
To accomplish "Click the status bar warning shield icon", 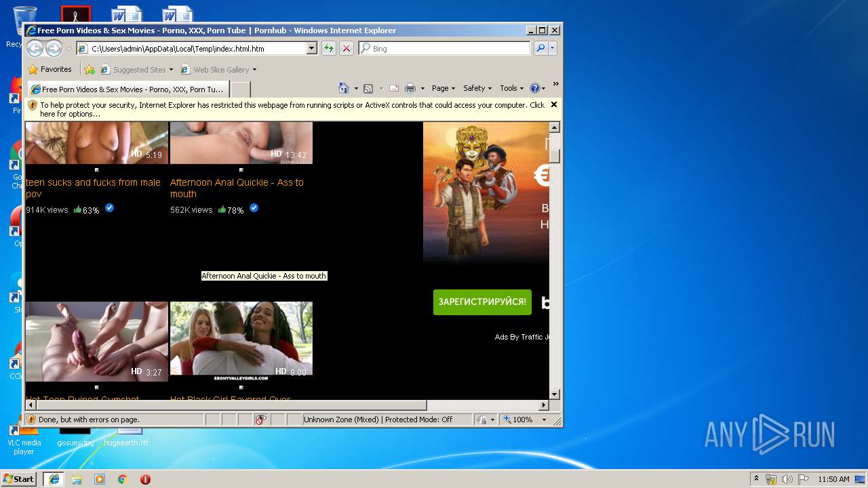I will [31, 420].
